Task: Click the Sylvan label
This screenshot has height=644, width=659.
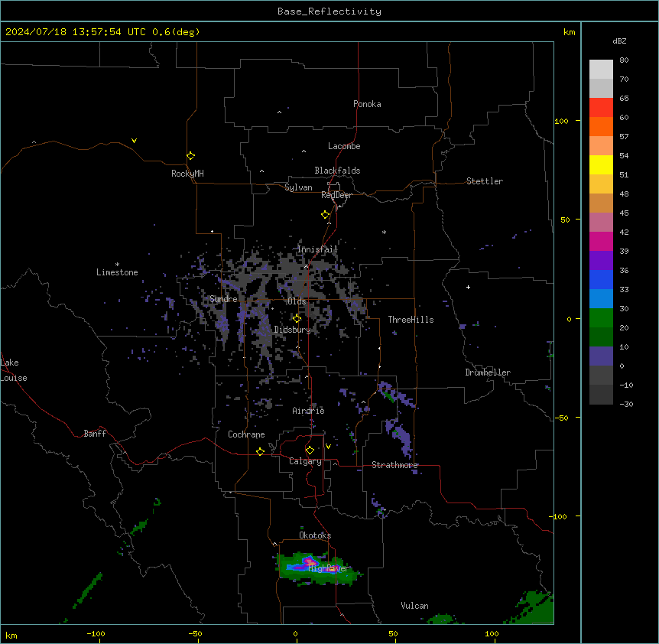Action: pos(298,187)
